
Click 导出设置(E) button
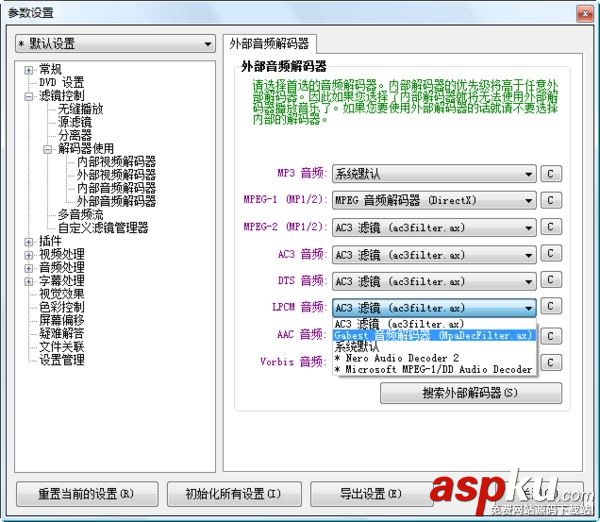[x=371, y=494]
